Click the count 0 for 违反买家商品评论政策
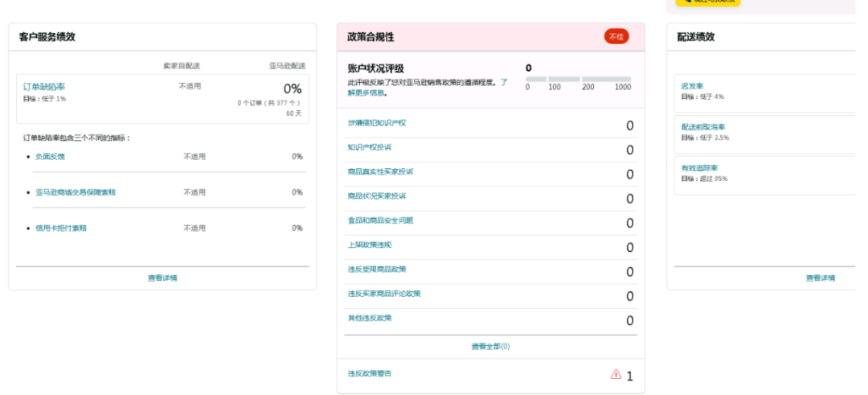The height and width of the screenshot is (395, 868). [x=629, y=296]
